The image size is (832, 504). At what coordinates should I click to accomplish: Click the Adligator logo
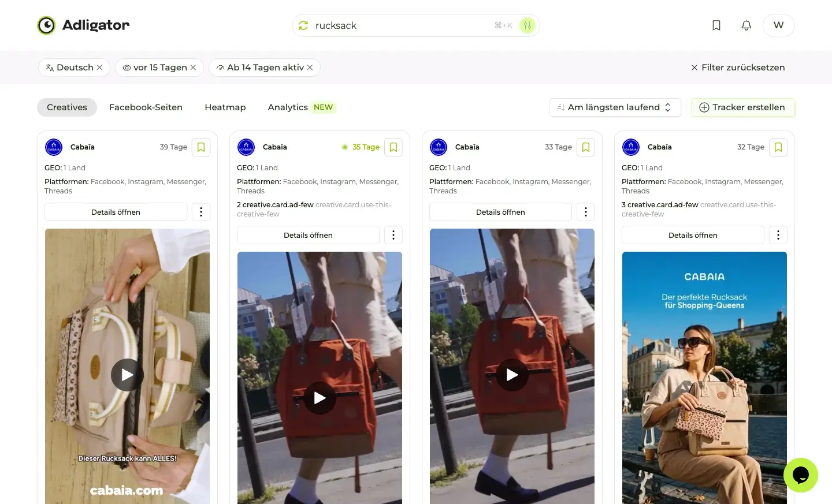[83, 25]
